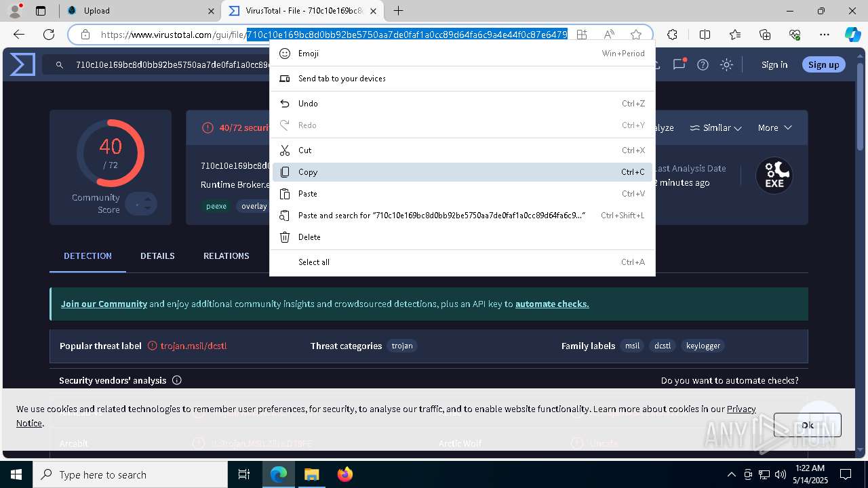Screen dimensions: 868x488
Task: Click the overlay tag
Action: coord(254,206)
